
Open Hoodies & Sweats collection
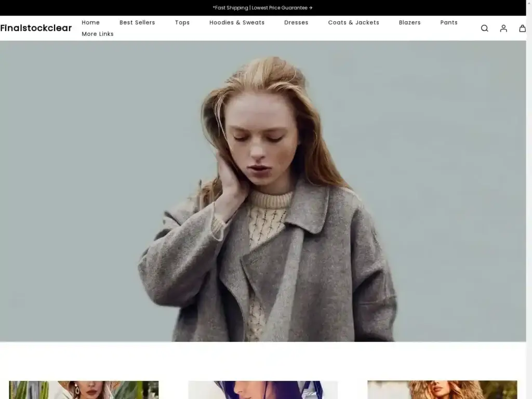tap(236, 22)
